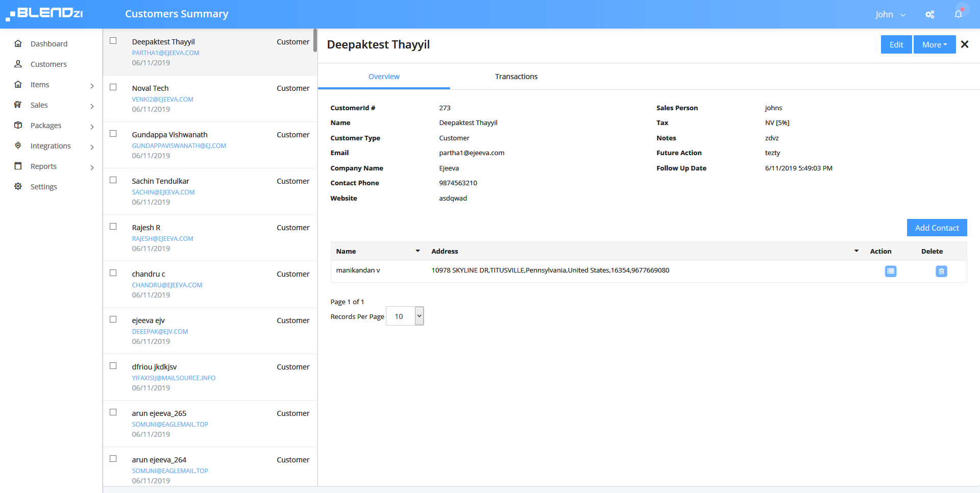Open the Address column filter arrow
This screenshot has width=980, height=493.
click(856, 251)
